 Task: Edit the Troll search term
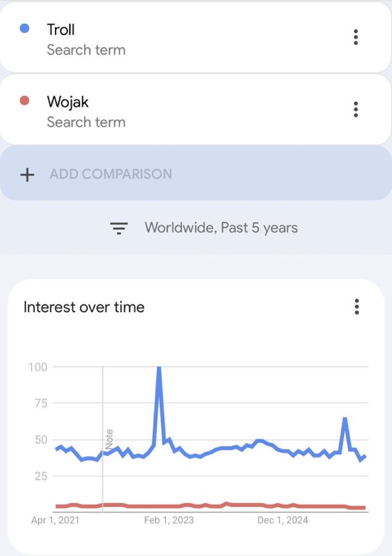point(61,29)
